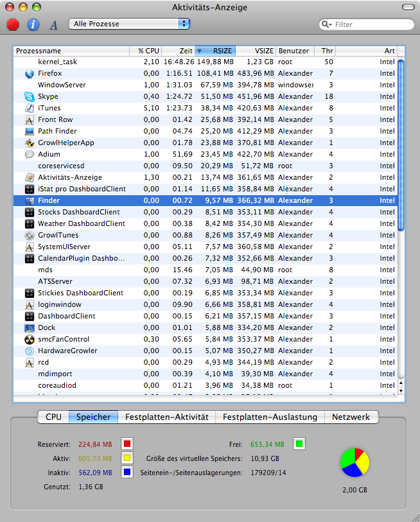The width and height of the screenshot is (420, 522).
Task: Click the Sample Process 'A' toolbar icon
Action: (x=54, y=25)
